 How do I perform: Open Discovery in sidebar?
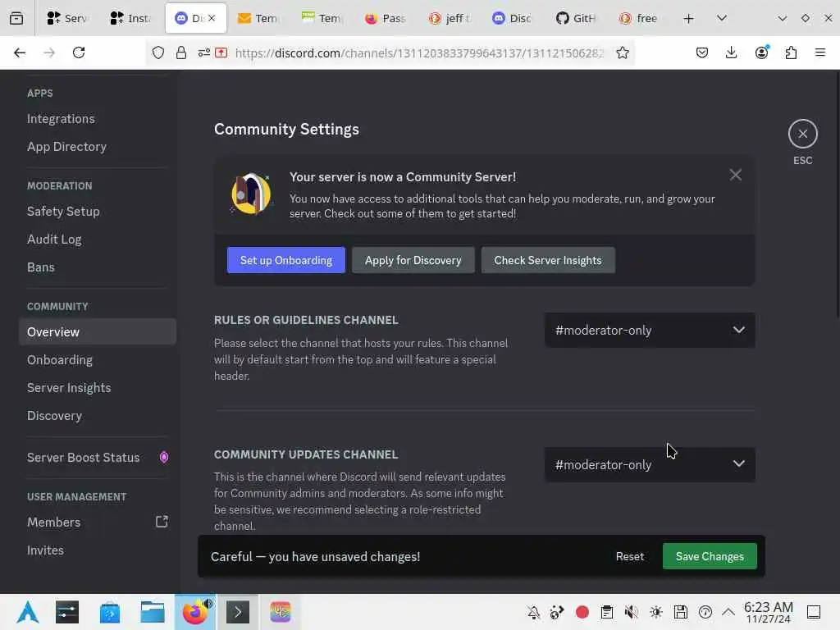[x=97, y=416]
